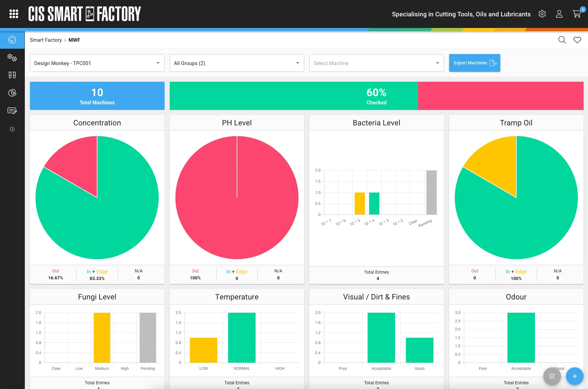This screenshot has height=389, width=588.
Task: Open the shopping cart with 5 items
Action: [577, 14]
